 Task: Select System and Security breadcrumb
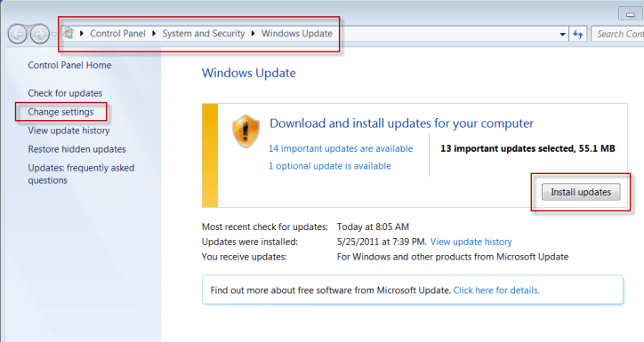click(204, 34)
